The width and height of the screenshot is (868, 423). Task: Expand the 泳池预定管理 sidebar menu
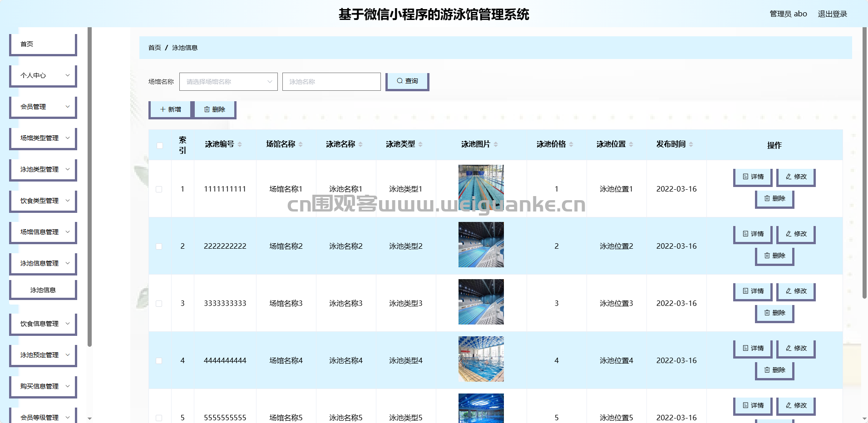(43, 355)
